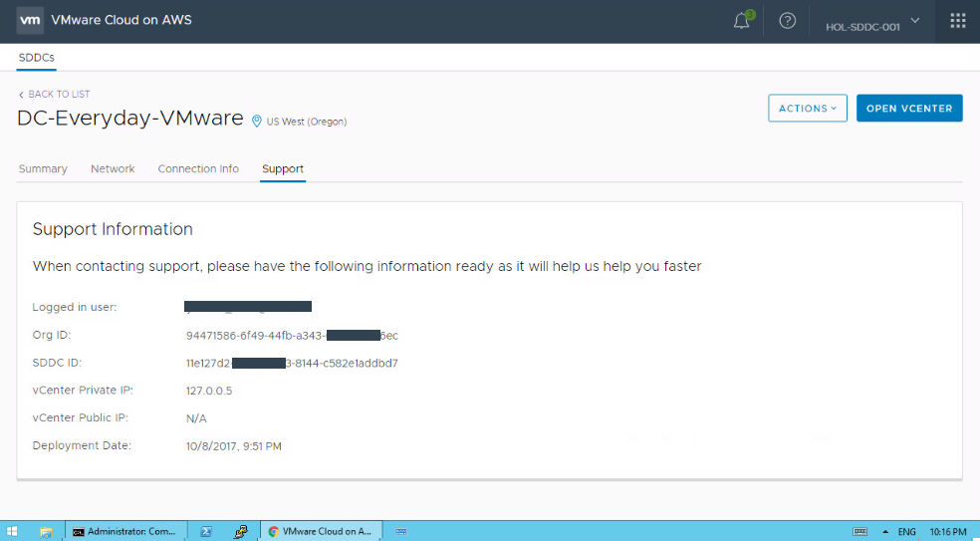This screenshot has height=541, width=980.
Task: Click the VMware Cloud on AWS title
Action: tap(122, 20)
